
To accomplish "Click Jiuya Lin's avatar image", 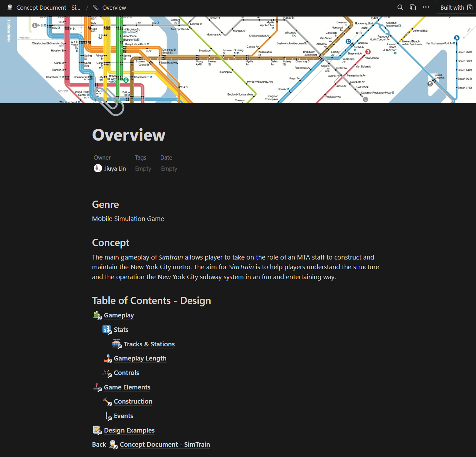I will tap(98, 168).
